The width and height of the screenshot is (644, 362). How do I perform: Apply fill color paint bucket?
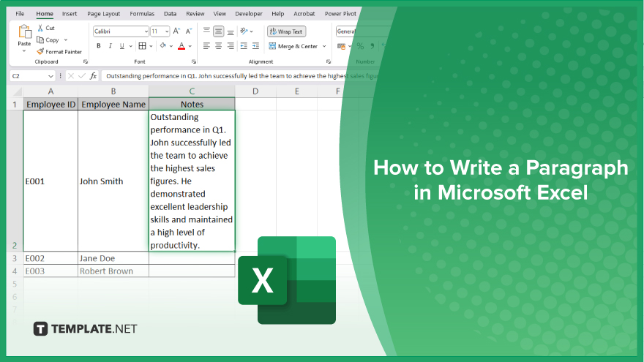point(163,46)
